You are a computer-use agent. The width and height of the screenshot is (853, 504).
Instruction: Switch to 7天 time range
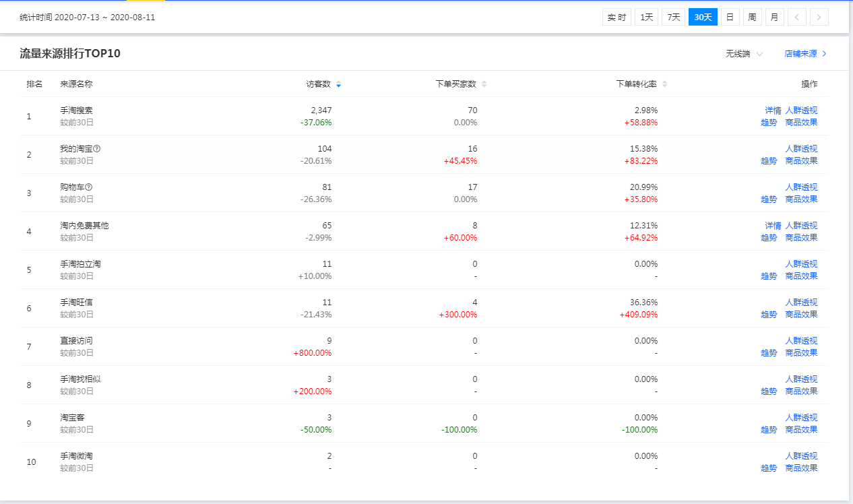[674, 18]
